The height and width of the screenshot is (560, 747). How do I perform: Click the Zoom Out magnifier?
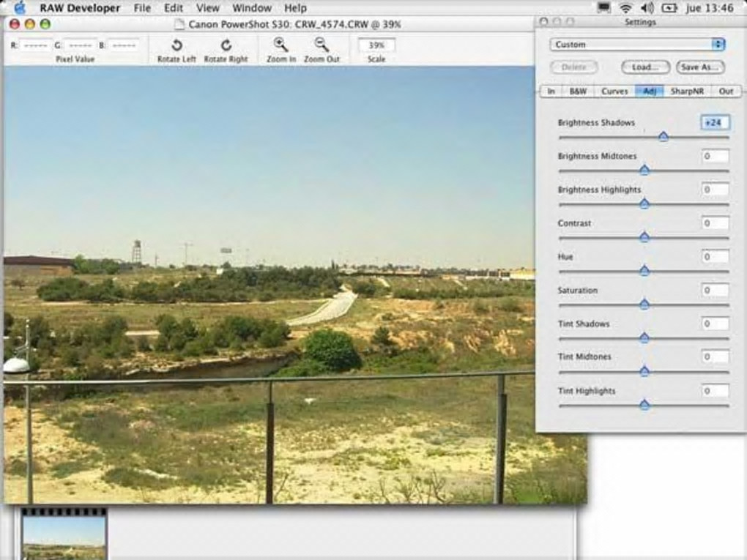[x=322, y=45]
